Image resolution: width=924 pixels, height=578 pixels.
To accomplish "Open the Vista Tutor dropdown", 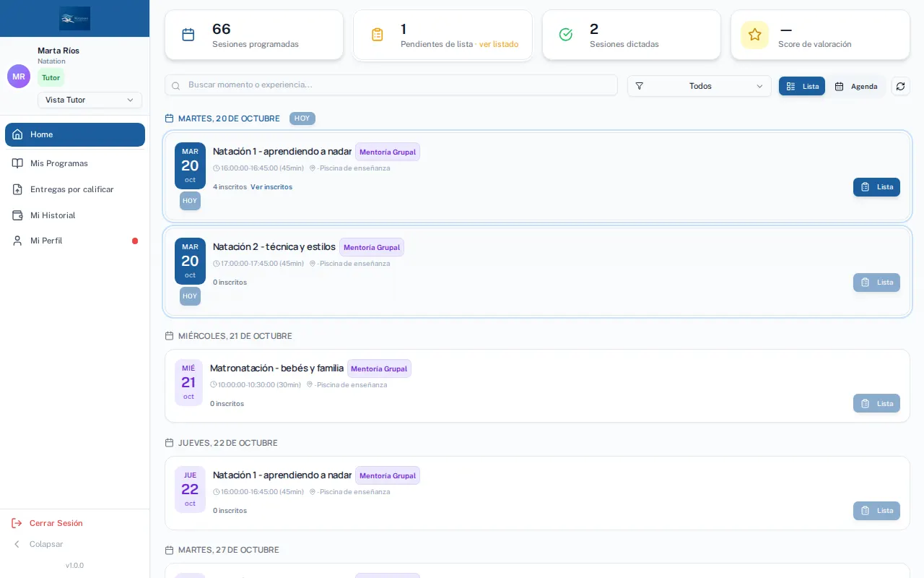I will (x=90, y=100).
